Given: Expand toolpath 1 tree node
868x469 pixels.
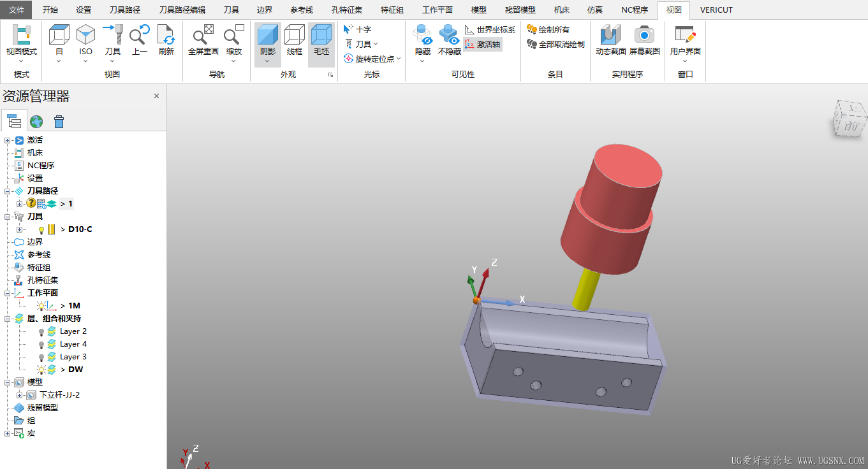Looking at the screenshot, I should pos(19,204).
